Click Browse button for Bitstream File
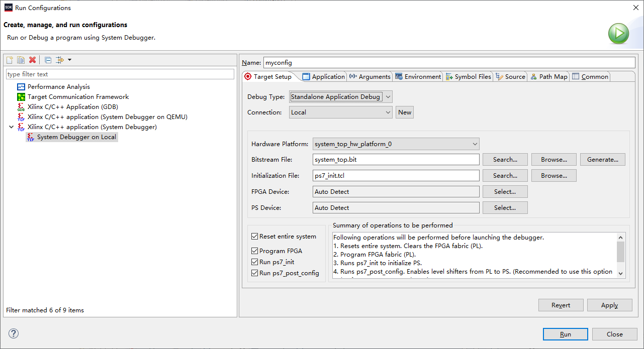 coord(554,160)
